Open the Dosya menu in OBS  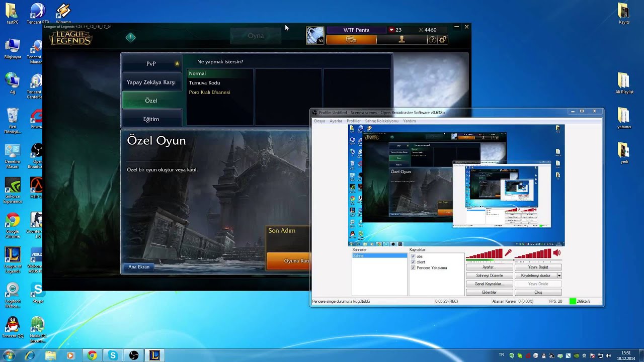319,121
